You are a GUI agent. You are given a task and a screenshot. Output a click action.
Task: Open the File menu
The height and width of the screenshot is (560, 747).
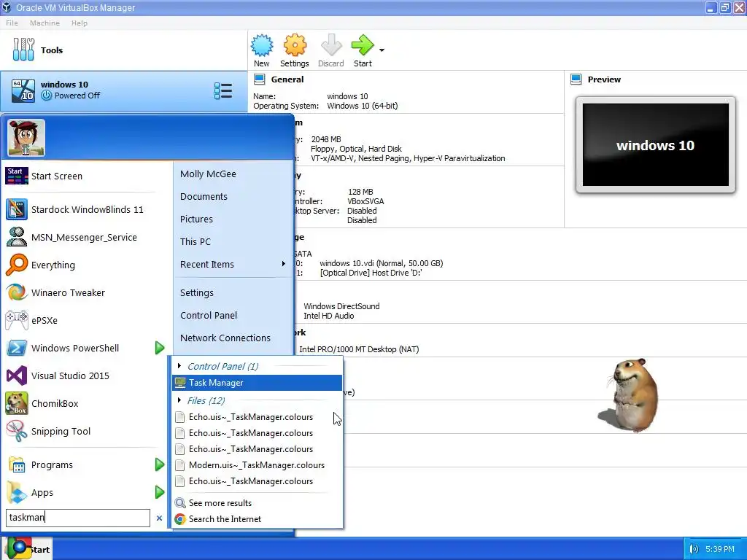tap(12, 23)
